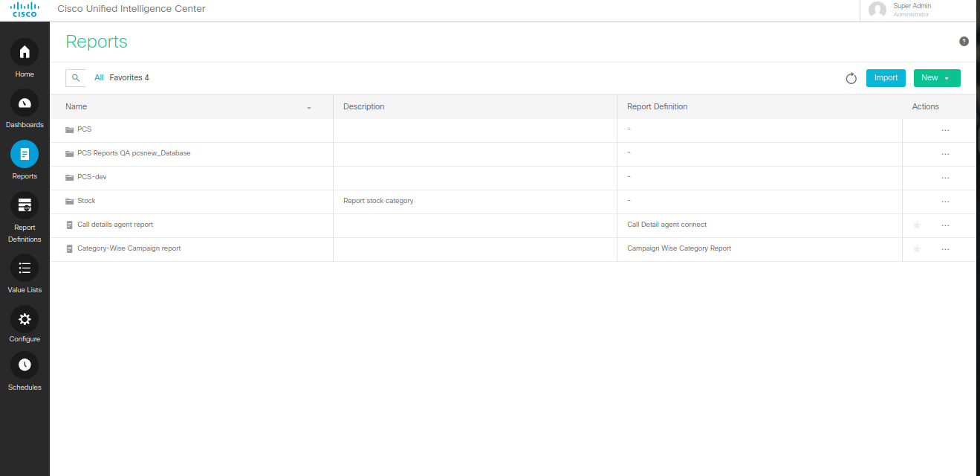Open actions menu for Stock folder
980x476 pixels.
[x=945, y=202]
